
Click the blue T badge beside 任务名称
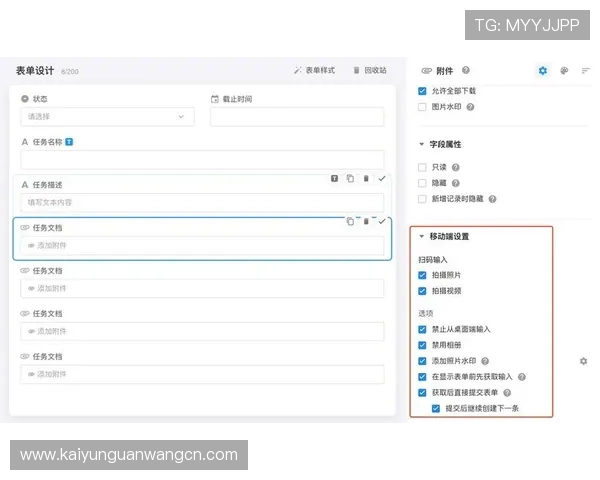pos(69,142)
